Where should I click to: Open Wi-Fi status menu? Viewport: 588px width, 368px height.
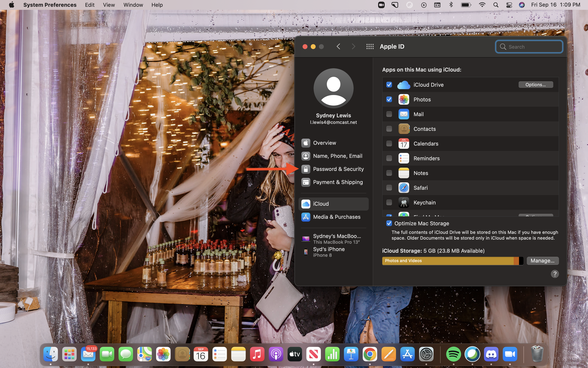[x=482, y=5]
